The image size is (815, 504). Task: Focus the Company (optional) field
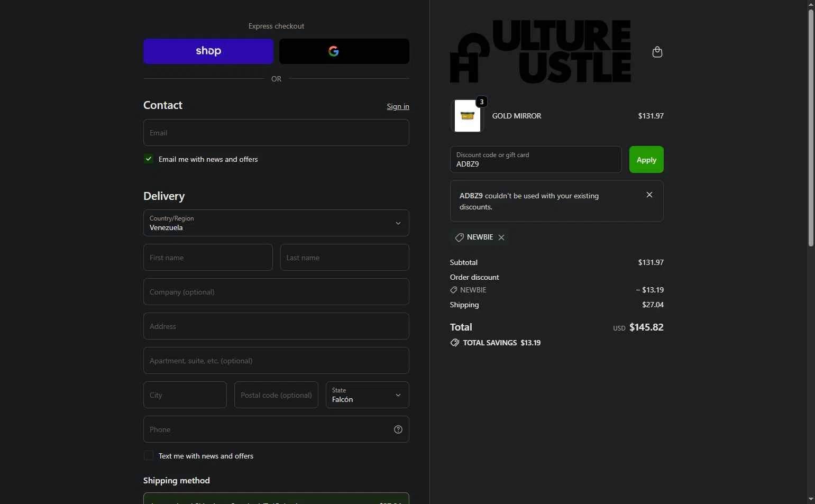coord(276,292)
